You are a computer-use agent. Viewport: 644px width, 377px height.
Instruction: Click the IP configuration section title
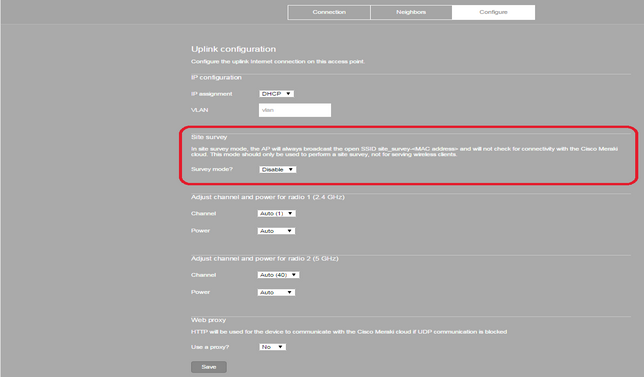tap(216, 77)
